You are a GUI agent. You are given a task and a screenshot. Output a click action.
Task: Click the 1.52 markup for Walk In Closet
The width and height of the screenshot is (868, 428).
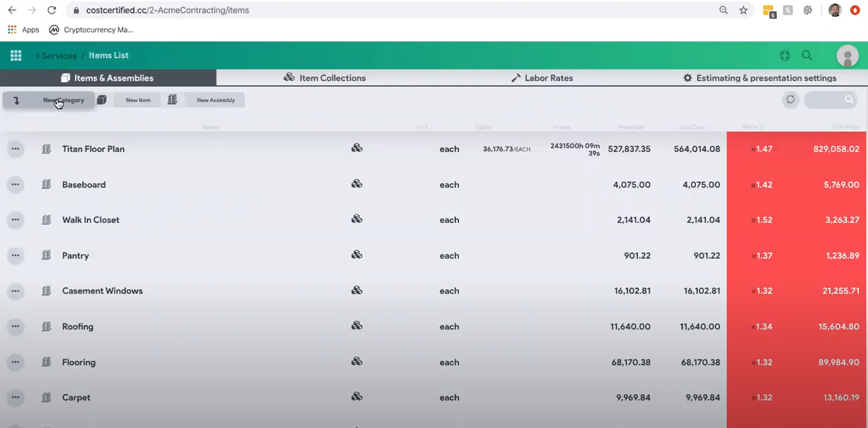[x=762, y=220]
